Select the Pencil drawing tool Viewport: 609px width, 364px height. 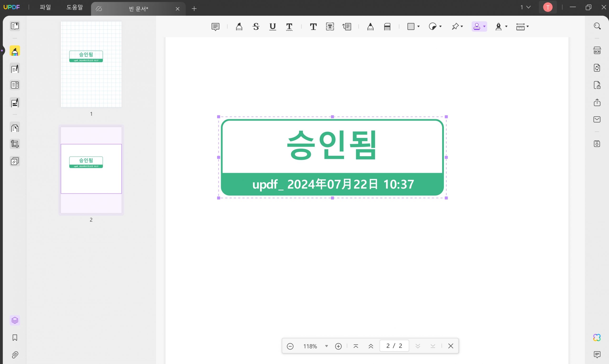(370, 26)
